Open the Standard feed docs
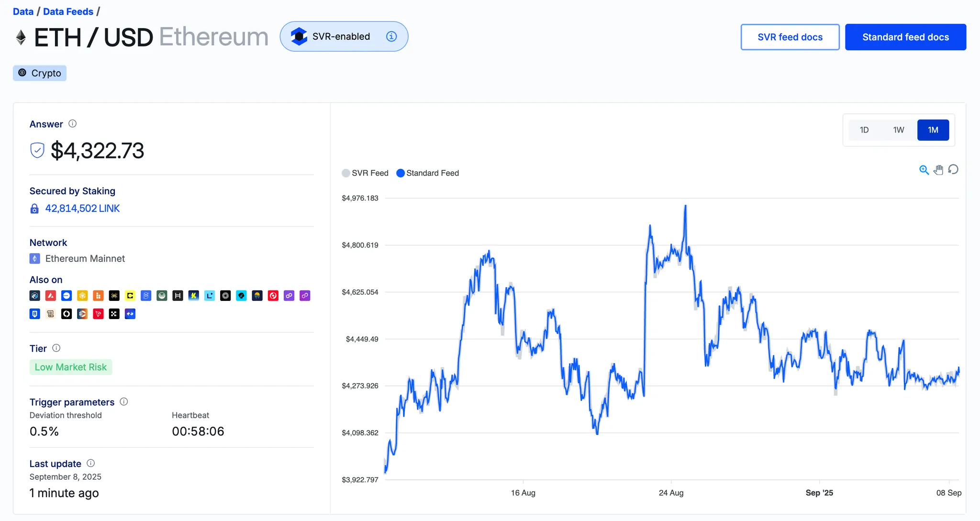980x521 pixels. 905,37
